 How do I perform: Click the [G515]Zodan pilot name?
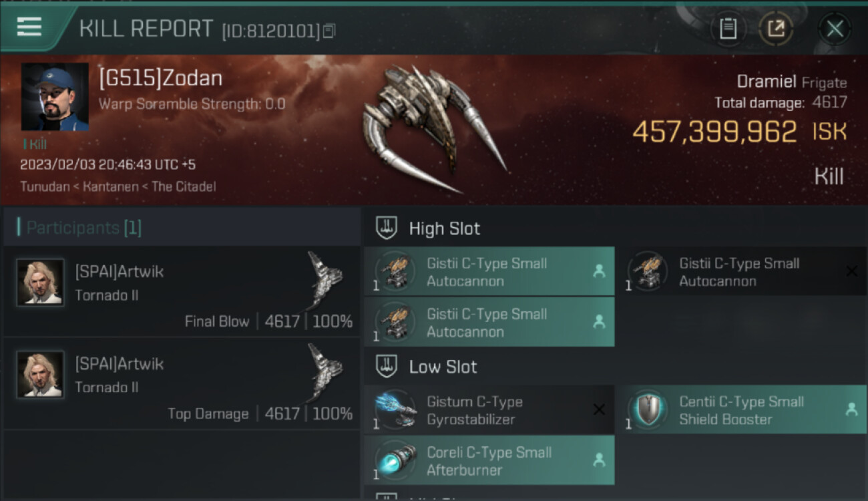[160, 78]
